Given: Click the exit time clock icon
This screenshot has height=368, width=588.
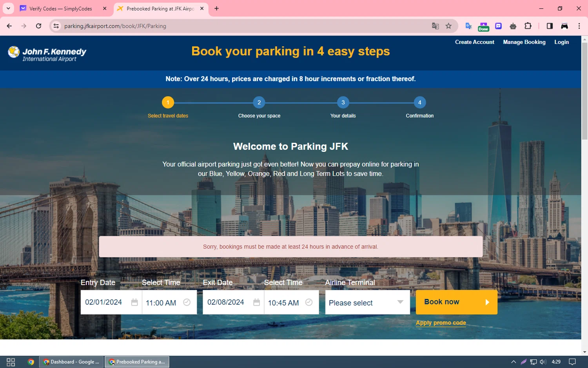Looking at the screenshot, I should 309,302.
